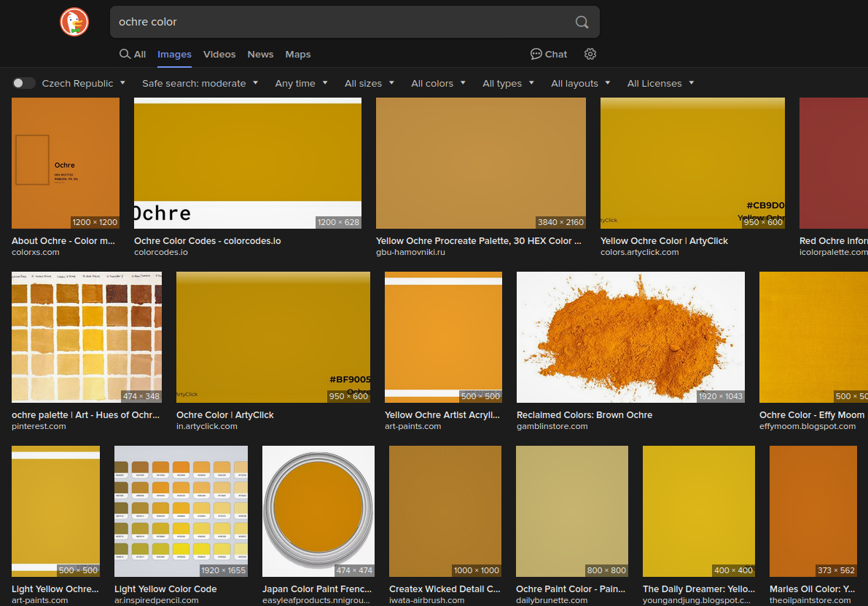The height and width of the screenshot is (606, 868).
Task: Click the Yellow Ochre #CB9D0 color swatch
Action: pos(692,163)
